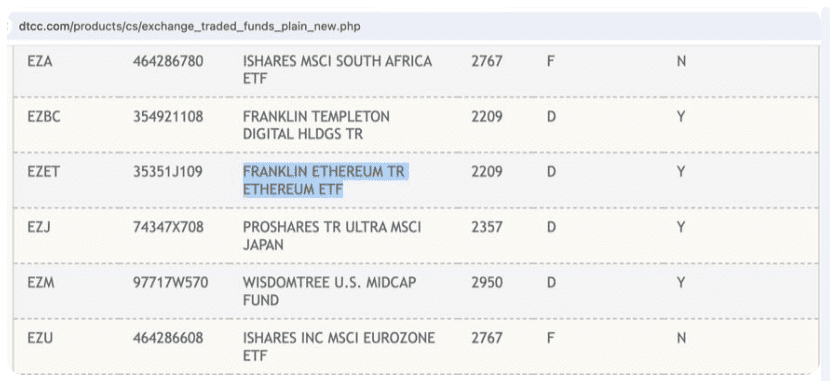Select the EZBC ticker symbol

(x=44, y=116)
